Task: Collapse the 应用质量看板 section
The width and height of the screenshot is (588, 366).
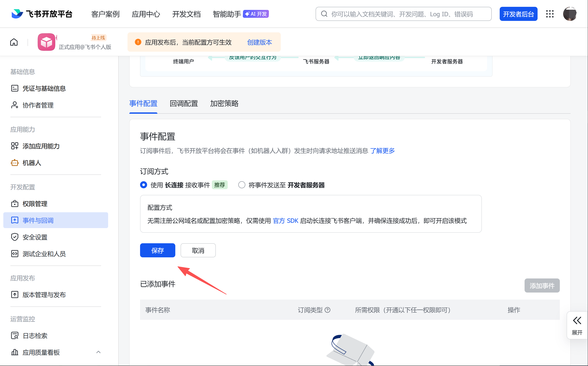Action: [98, 352]
